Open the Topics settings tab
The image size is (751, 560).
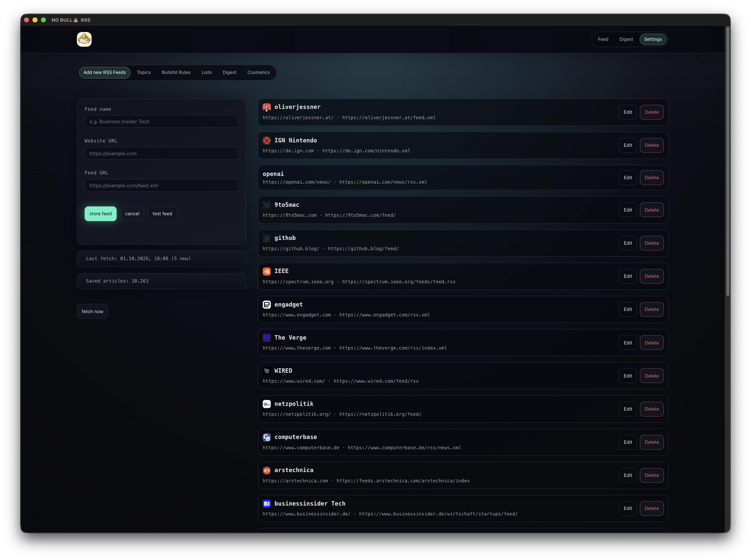(x=144, y=72)
